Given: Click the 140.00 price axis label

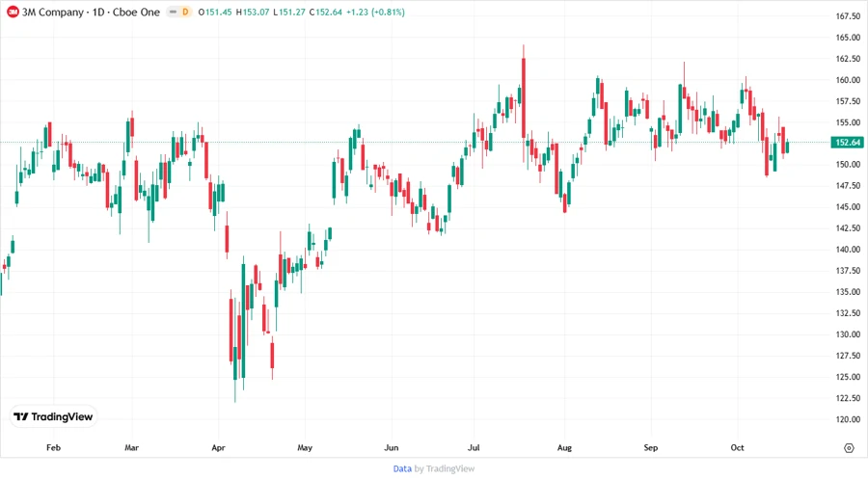Looking at the screenshot, I should 849,250.
